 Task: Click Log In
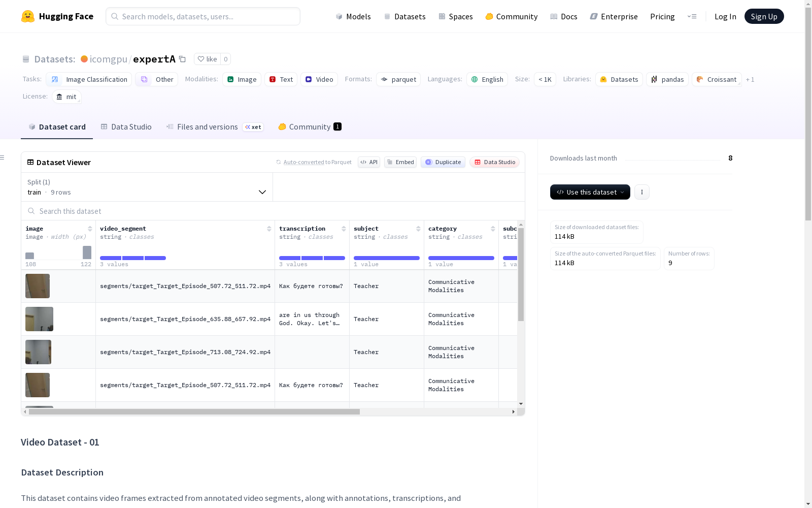click(725, 16)
